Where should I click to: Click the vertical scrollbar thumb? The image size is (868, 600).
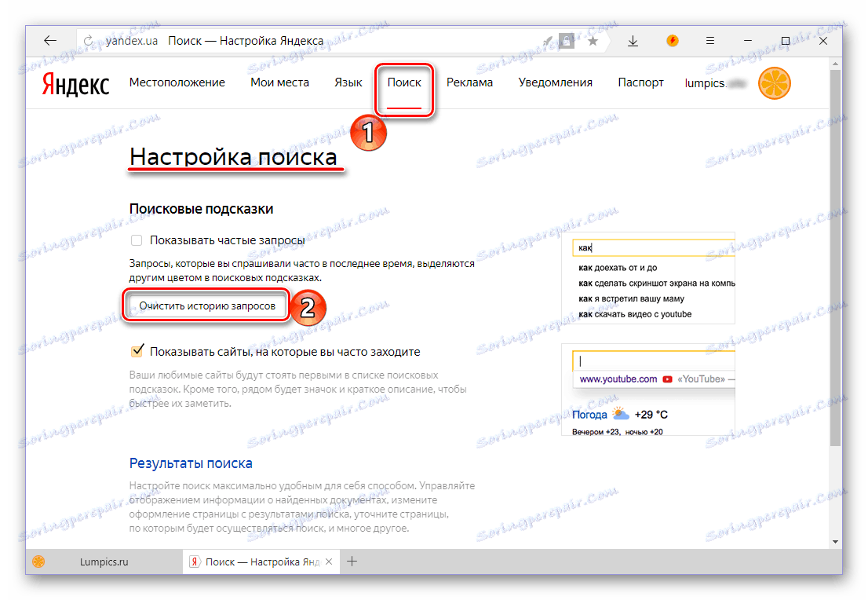coord(835,258)
